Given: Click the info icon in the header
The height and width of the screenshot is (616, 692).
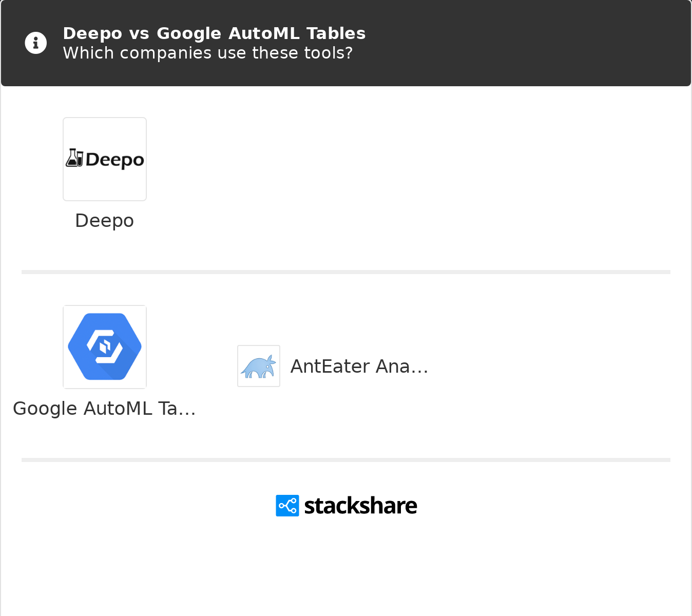Looking at the screenshot, I should 36,43.
